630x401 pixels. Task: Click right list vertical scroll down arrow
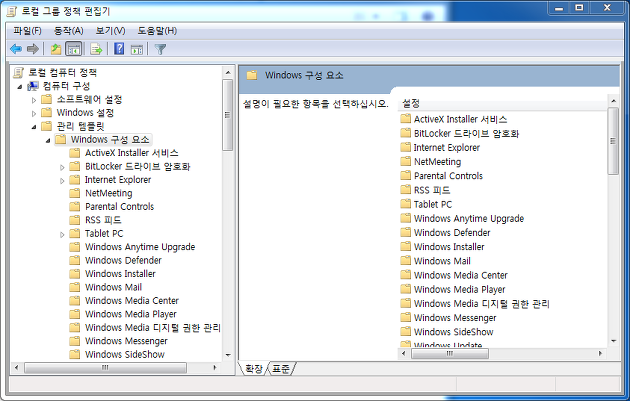pyautogui.click(x=613, y=341)
